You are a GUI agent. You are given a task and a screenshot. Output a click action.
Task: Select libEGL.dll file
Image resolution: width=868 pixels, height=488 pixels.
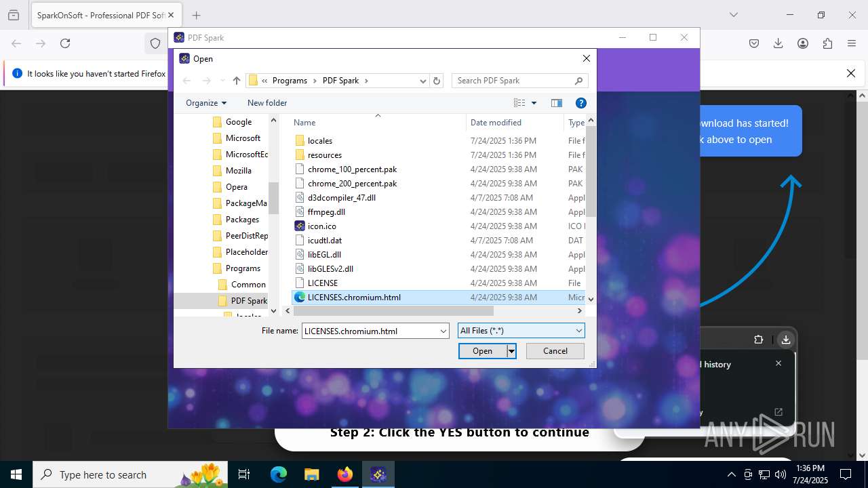point(324,255)
